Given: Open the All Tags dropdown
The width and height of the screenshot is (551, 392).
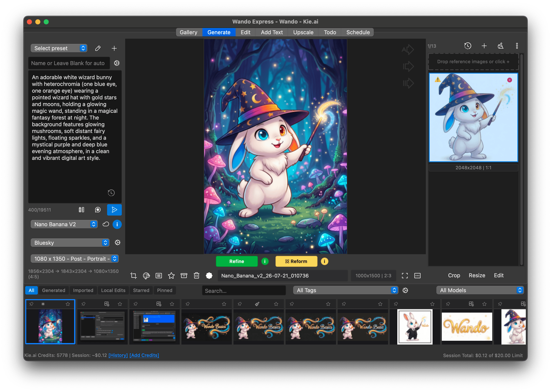Looking at the screenshot, I should (x=345, y=290).
